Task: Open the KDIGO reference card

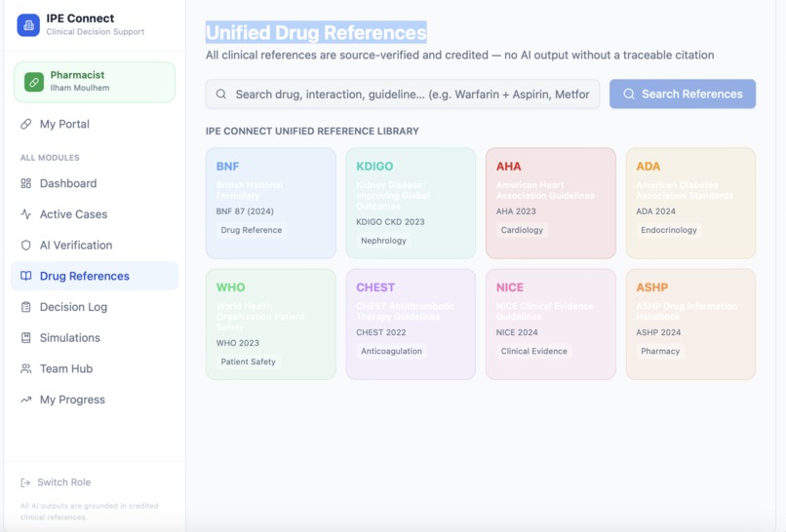Action: (411, 203)
